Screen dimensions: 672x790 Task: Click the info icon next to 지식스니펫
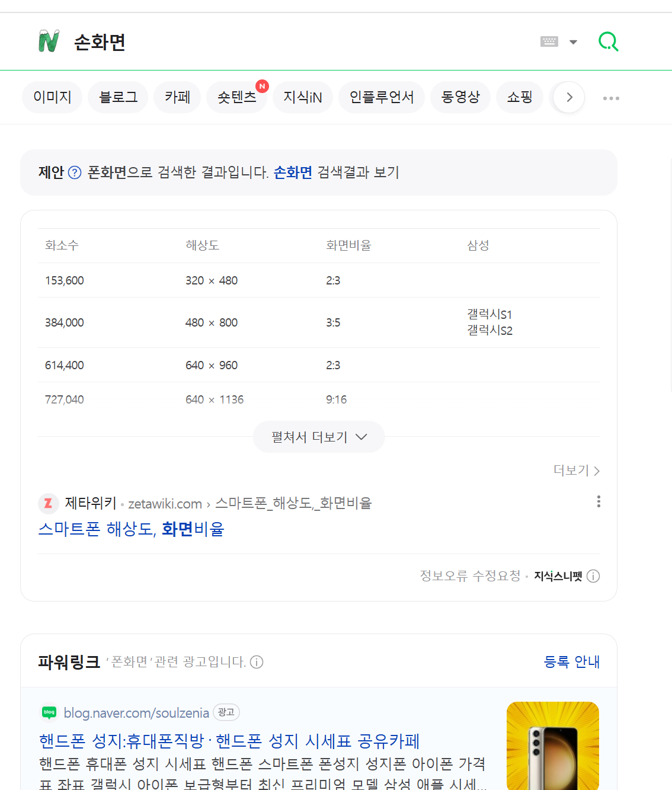[593, 576]
